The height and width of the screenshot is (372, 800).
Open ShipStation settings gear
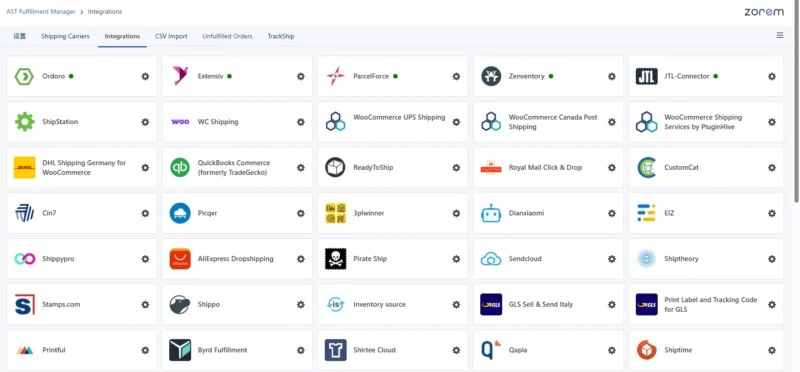point(145,122)
